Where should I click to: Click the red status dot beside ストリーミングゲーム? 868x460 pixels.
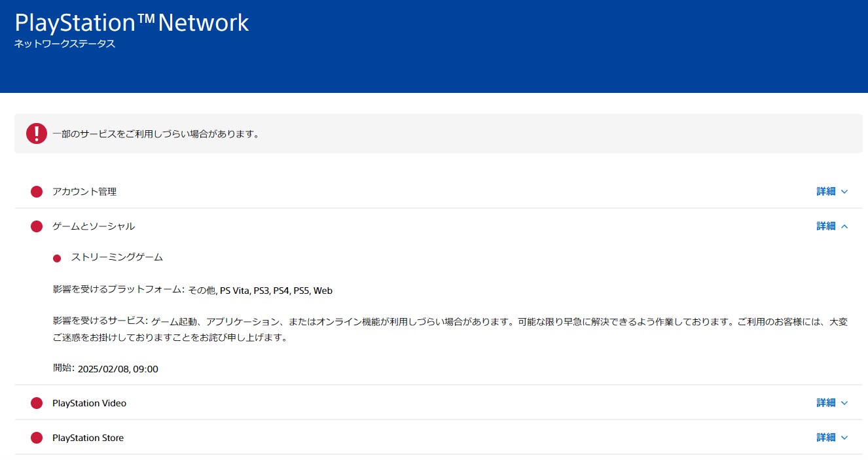point(57,258)
